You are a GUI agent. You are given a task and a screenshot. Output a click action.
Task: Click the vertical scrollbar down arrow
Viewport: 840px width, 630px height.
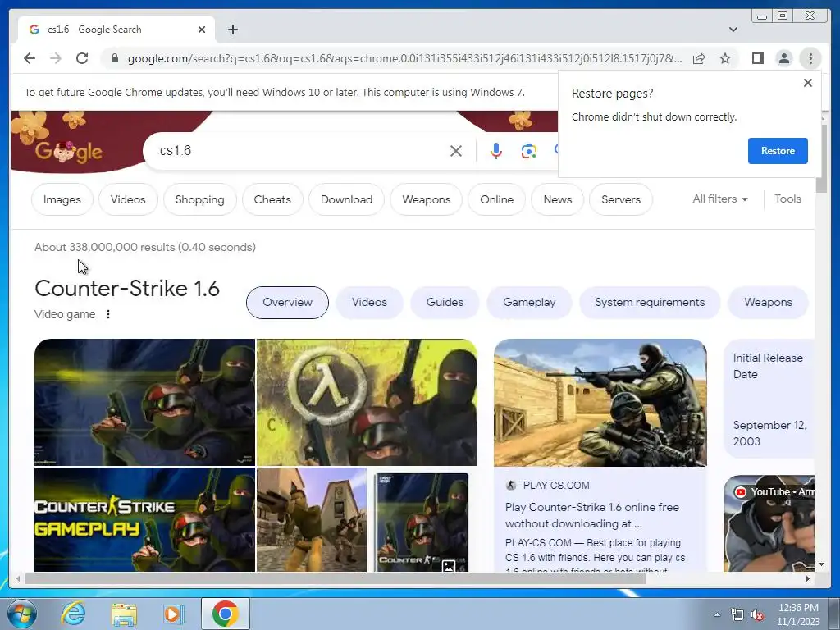click(821, 564)
